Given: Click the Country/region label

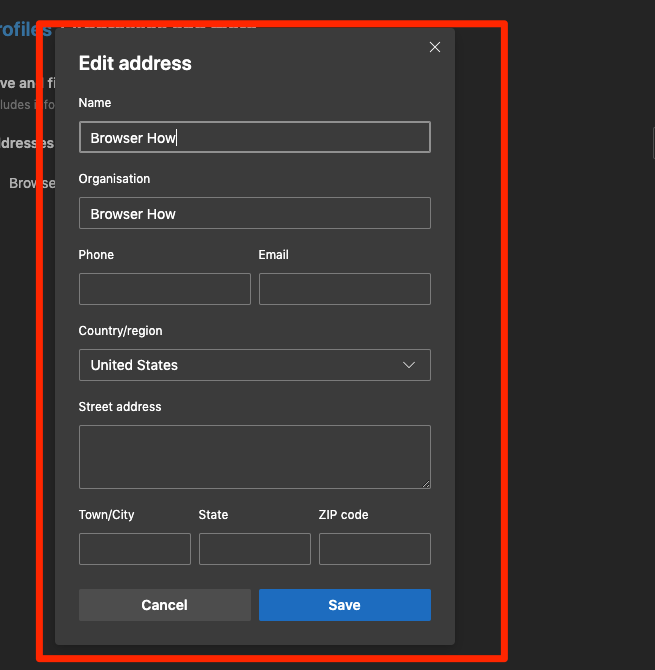Looking at the screenshot, I should click(120, 331).
